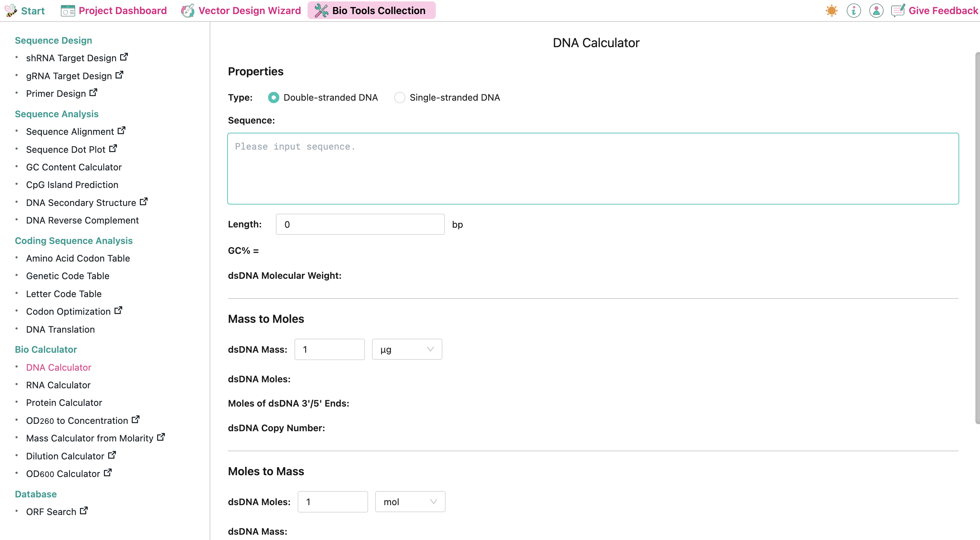Click the user account avatar icon
The height and width of the screenshot is (540, 980).
(876, 10)
